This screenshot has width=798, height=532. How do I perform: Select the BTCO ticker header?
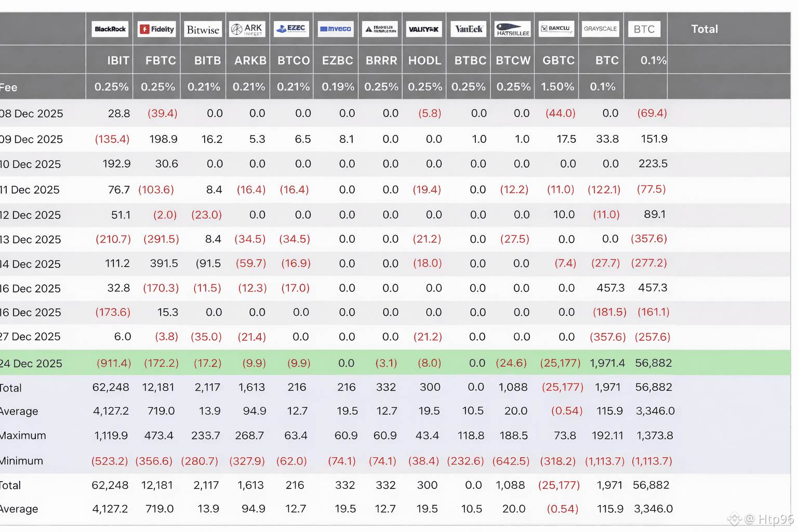[x=294, y=60]
